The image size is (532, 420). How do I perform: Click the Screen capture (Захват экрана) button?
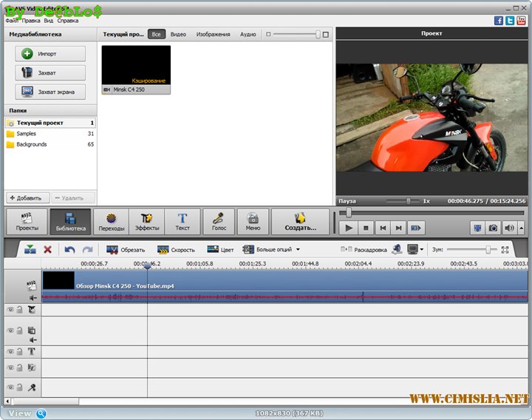coord(50,92)
